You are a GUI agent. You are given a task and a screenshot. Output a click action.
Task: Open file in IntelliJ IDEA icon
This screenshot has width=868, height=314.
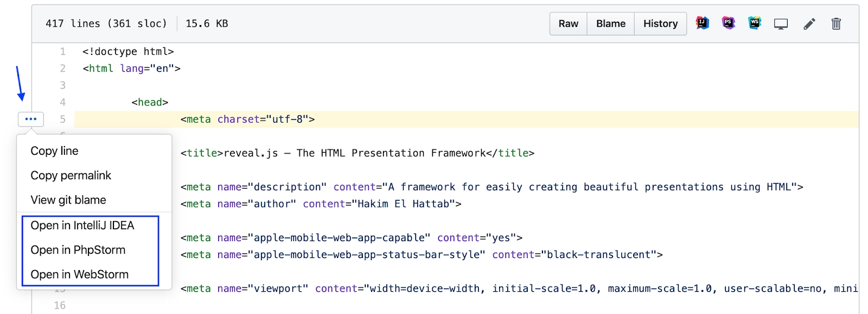click(703, 23)
